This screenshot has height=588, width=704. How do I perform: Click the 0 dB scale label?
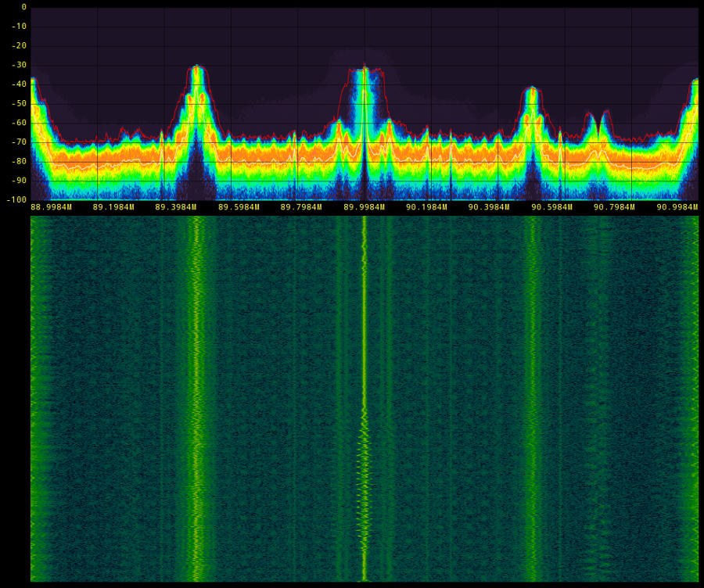[x=23, y=7]
